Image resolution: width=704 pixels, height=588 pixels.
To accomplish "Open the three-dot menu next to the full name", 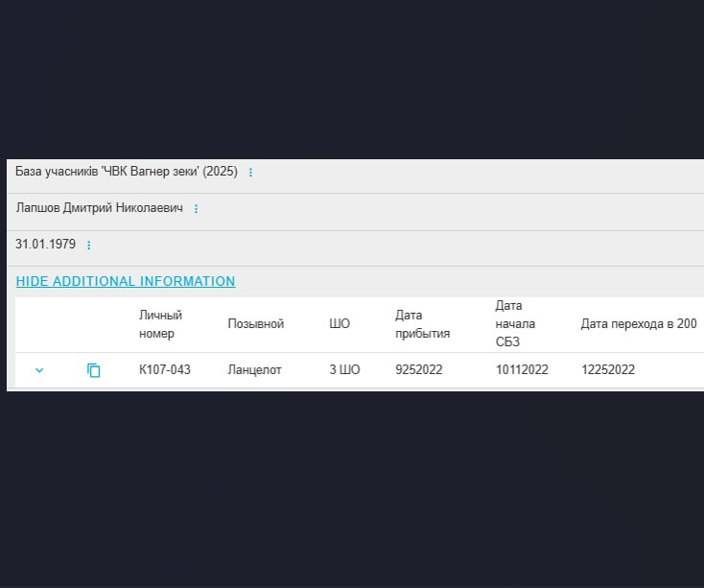I will click(x=196, y=209).
